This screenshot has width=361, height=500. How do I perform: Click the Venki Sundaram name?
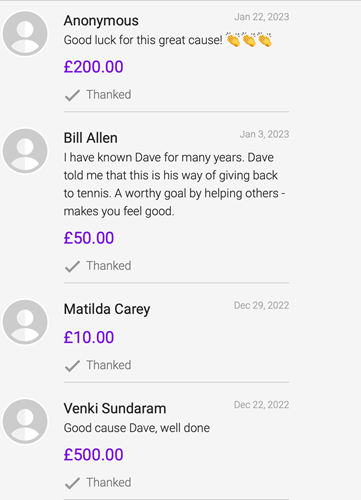tap(115, 409)
